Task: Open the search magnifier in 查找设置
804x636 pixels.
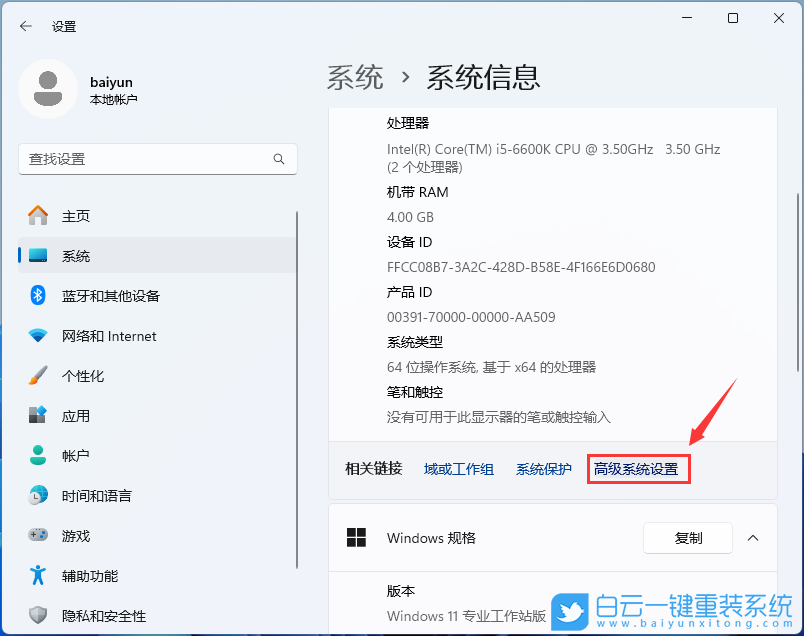Action: click(x=280, y=159)
